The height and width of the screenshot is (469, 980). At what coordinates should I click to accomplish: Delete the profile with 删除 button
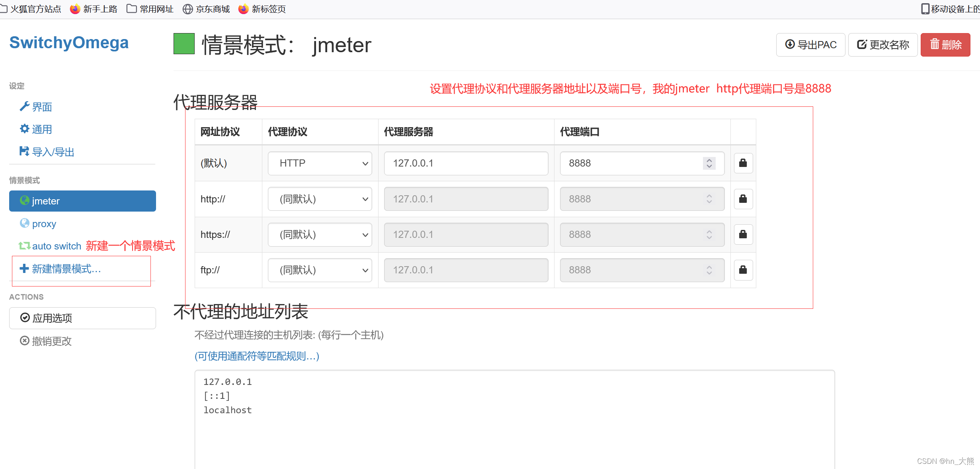pos(945,45)
